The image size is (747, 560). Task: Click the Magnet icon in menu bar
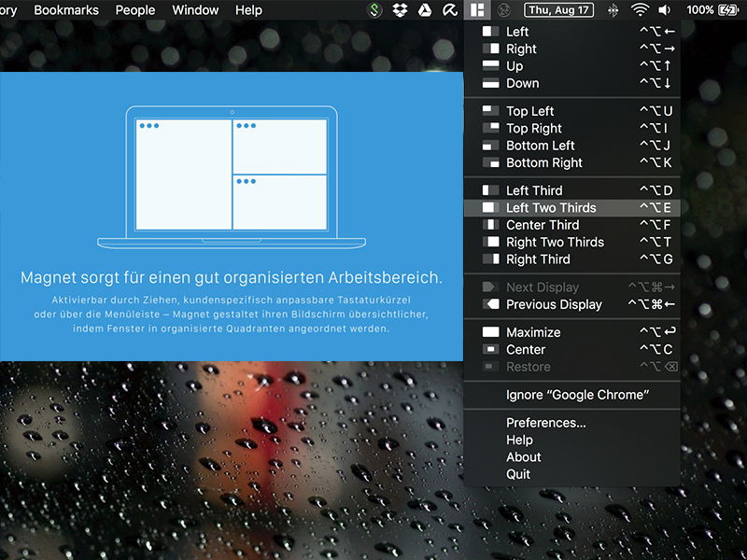(x=477, y=9)
